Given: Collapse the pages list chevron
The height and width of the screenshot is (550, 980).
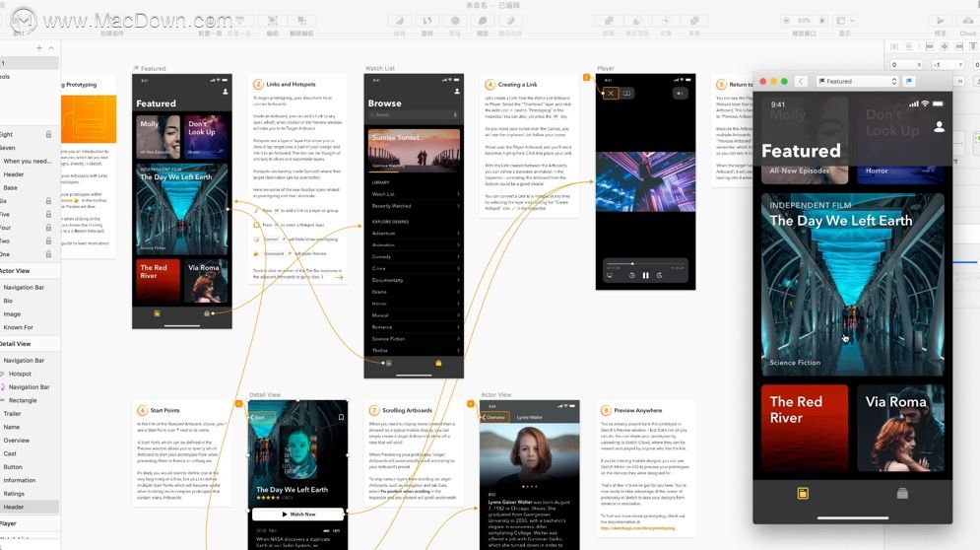Looking at the screenshot, I should 51,47.
